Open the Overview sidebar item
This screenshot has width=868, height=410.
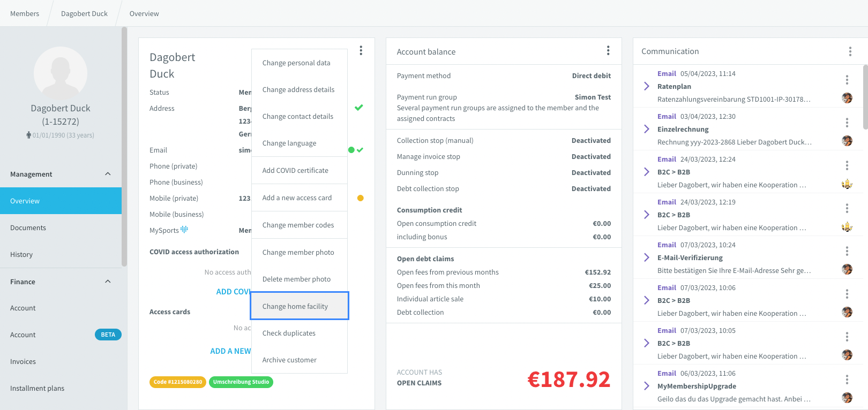(x=61, y=201)
